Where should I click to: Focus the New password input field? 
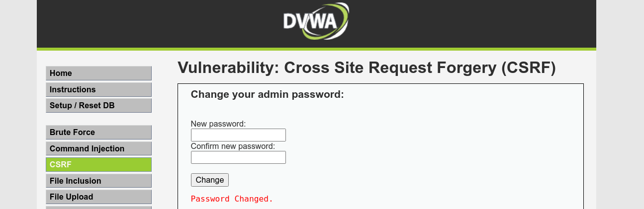pos(238,135)
